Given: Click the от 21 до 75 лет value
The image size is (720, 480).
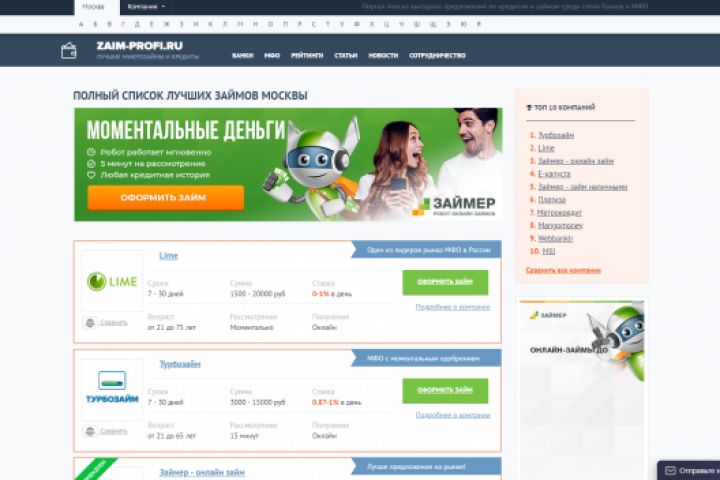Looking at the screenshot, I should 172,328.
